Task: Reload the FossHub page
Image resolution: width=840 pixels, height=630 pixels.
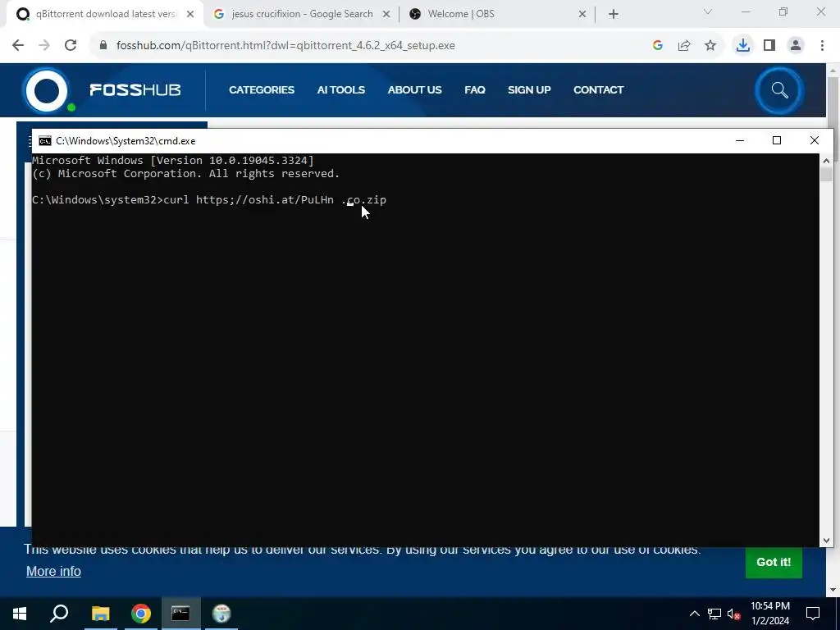Action: pyautogui.click(x=71, y=46)
